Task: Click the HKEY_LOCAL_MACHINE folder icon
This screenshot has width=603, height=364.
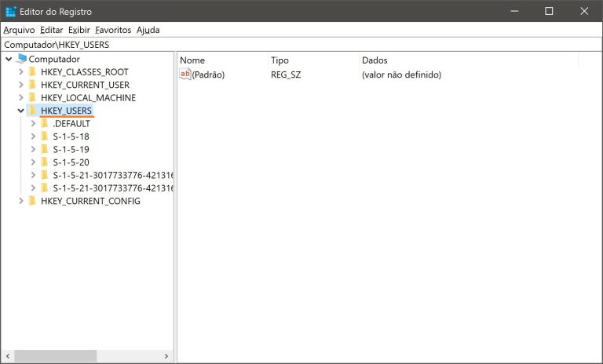Action: tap(32, 98)
